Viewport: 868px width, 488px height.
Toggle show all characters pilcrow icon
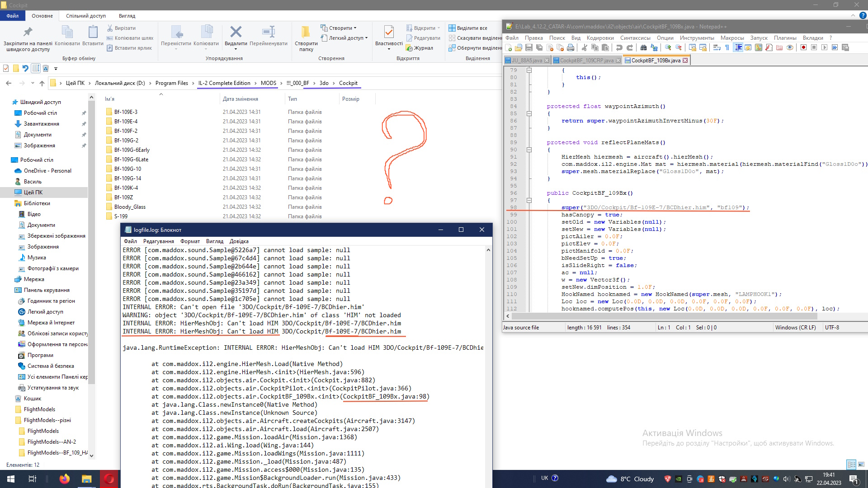(x=727, y=48)
